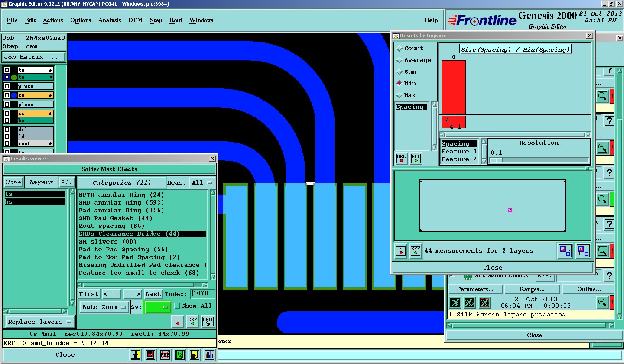Open the Actions menu
Screen dimensions: 624x364
(x=53, y=20)
